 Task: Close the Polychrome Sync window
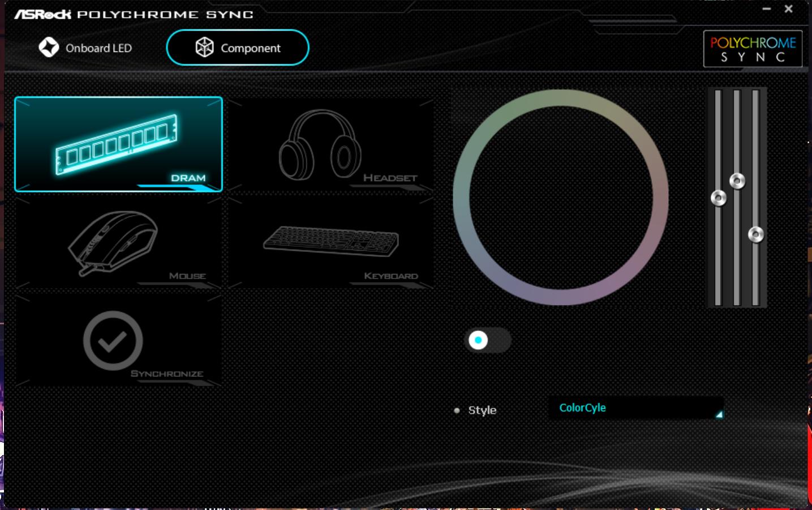[x=788, y=9]
